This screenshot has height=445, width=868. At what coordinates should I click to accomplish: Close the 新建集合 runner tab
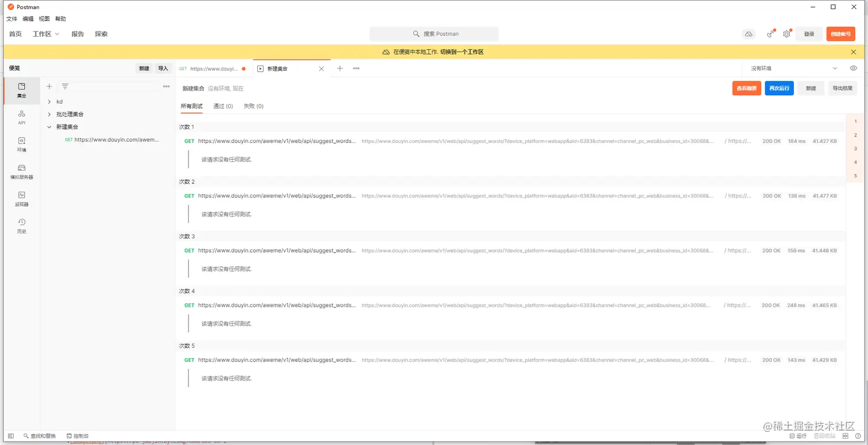(321, 68)
